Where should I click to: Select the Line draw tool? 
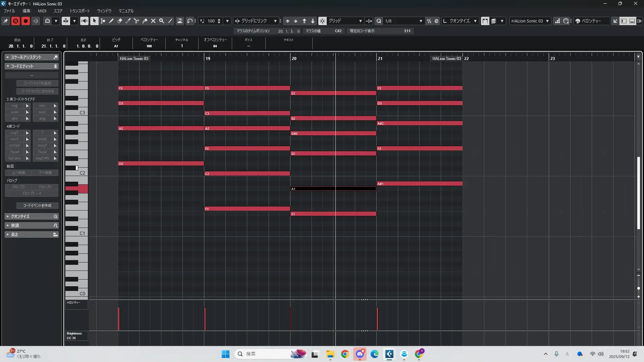pyautogui.click(x=170, y=21)
